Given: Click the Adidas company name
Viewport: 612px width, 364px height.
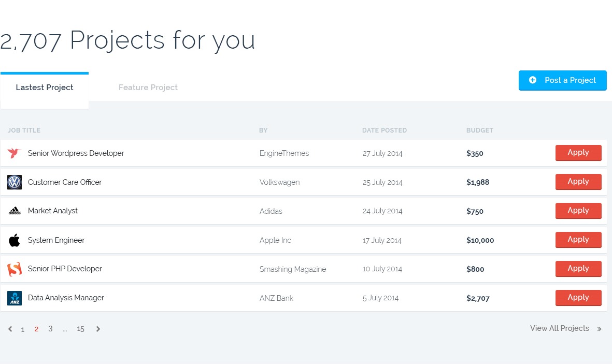Looking at the screenshot, I should tap(271, 211).
